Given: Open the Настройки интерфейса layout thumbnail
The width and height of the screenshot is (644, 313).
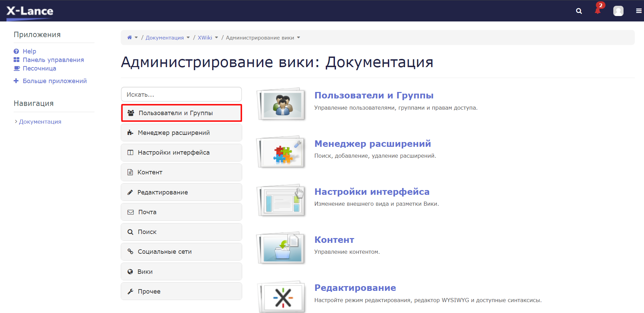Looking at the screenshot, I should click(x=281, y=200).
